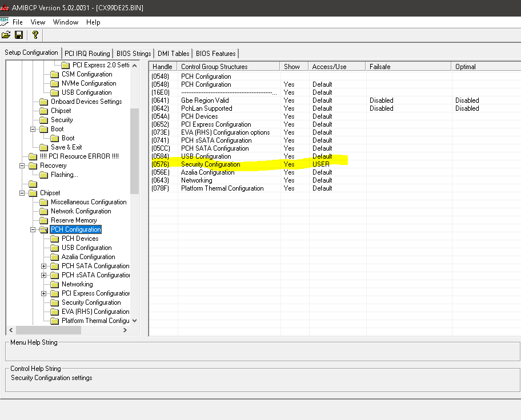Open the Window menu
Image resolution: width=521 pixels, height=420 pixels.
(66, 22)
